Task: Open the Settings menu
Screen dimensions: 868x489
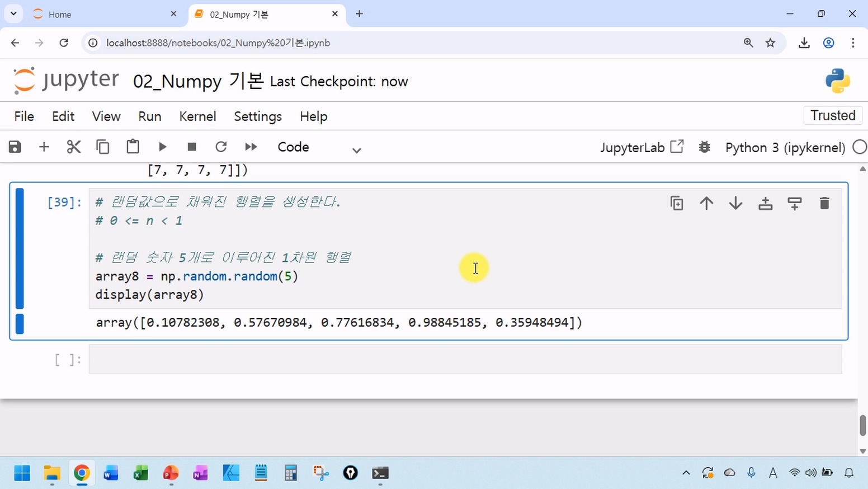Action: pos(258,116)
